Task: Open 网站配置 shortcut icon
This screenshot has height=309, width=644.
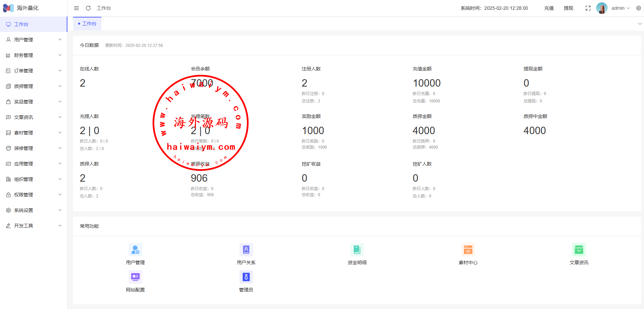Action: coord(135,277)
